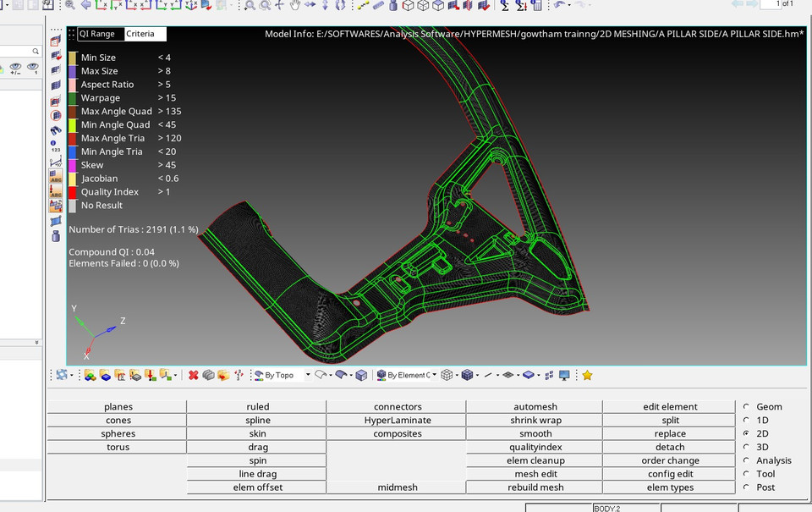Click the favorites star icon on the lower toolbar
Viewport: 812px width, 512px height.
click(586, 376)
